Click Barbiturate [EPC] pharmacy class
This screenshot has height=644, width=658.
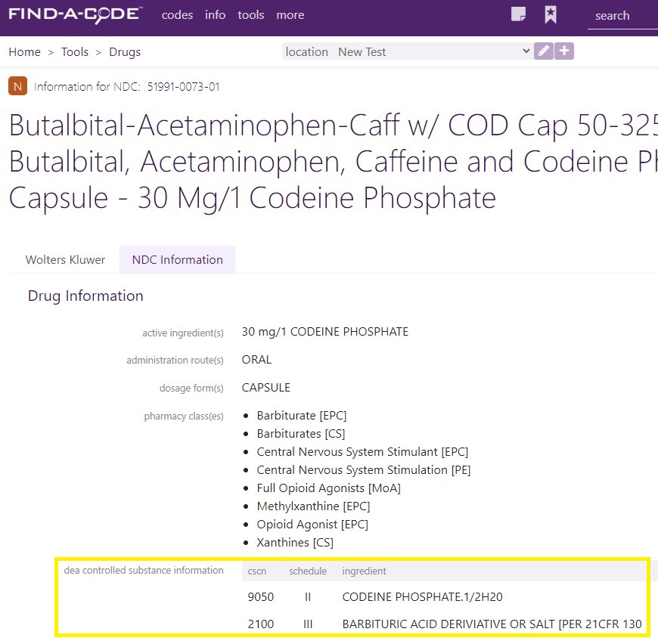[302, 416]
